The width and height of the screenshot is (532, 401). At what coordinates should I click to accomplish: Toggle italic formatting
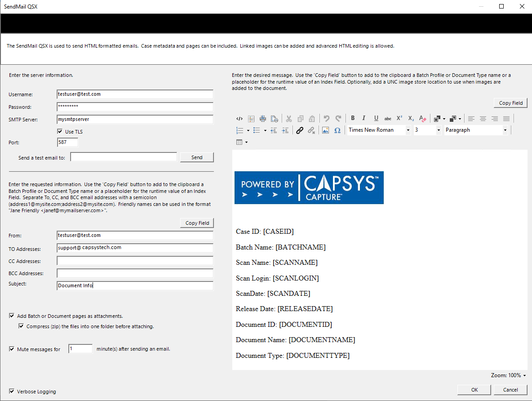click(364, 118)
